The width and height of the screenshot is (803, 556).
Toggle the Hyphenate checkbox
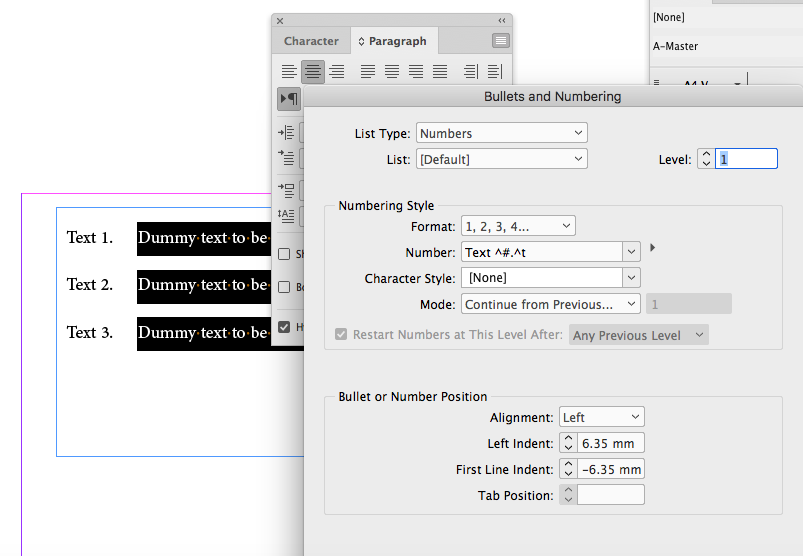coord(285,327)
